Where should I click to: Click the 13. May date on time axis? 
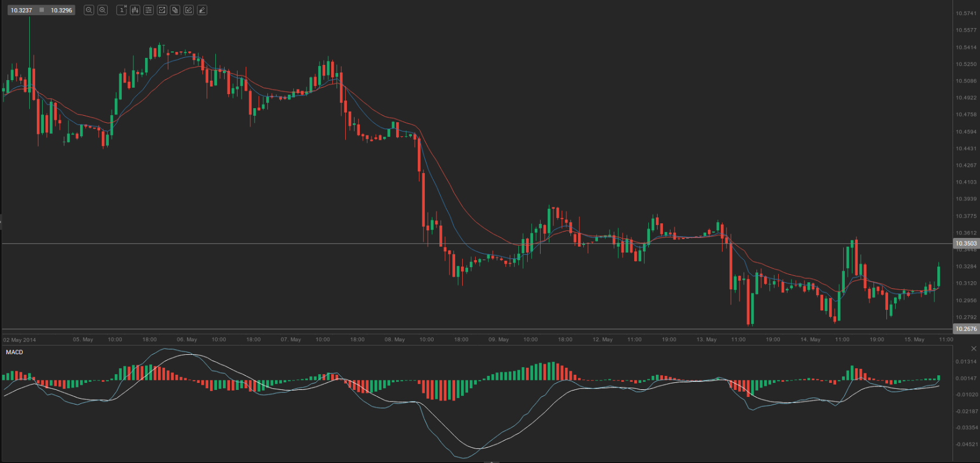tap(707, 340)
